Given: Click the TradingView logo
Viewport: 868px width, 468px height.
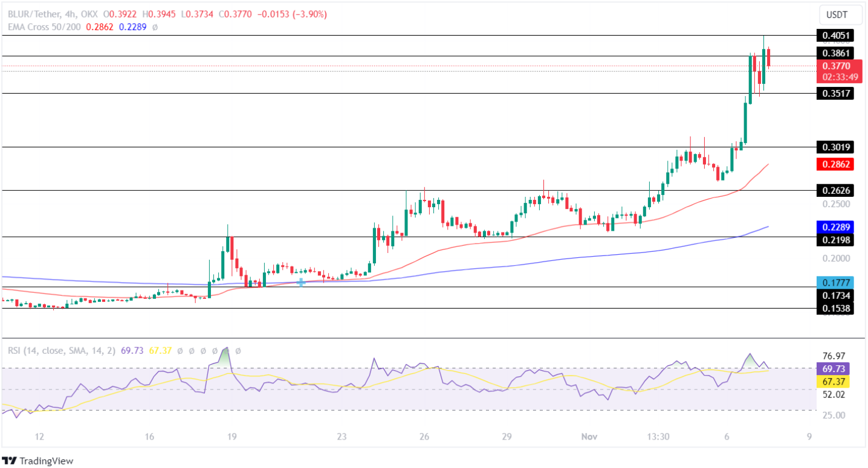Looking at the screenshot, I should [37, 461].
